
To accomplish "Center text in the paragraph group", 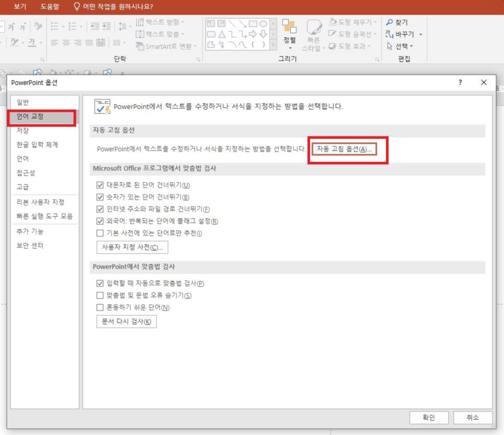I will [x=66, y=42].
